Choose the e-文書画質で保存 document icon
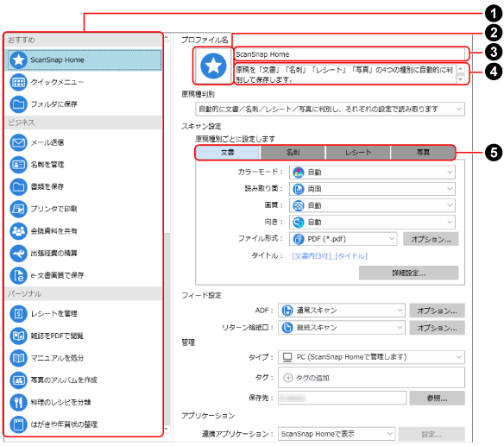 18,275
